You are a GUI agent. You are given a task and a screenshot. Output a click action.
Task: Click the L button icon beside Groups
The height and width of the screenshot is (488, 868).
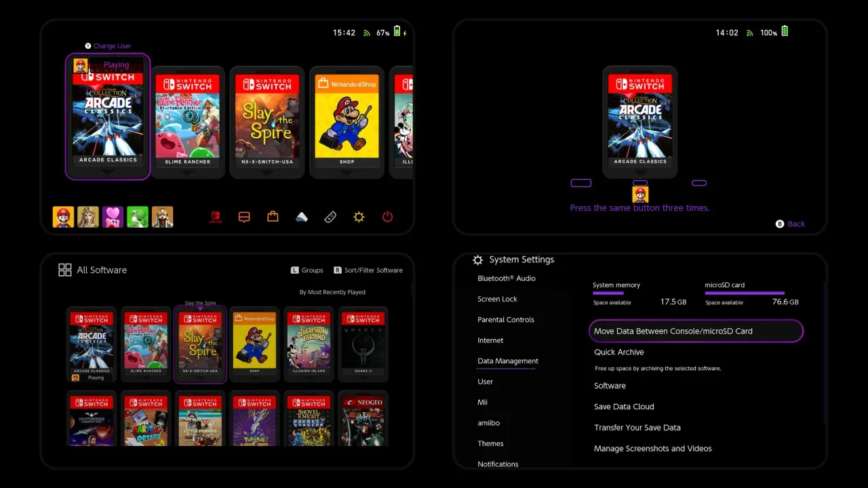click(x=295, y=270)
